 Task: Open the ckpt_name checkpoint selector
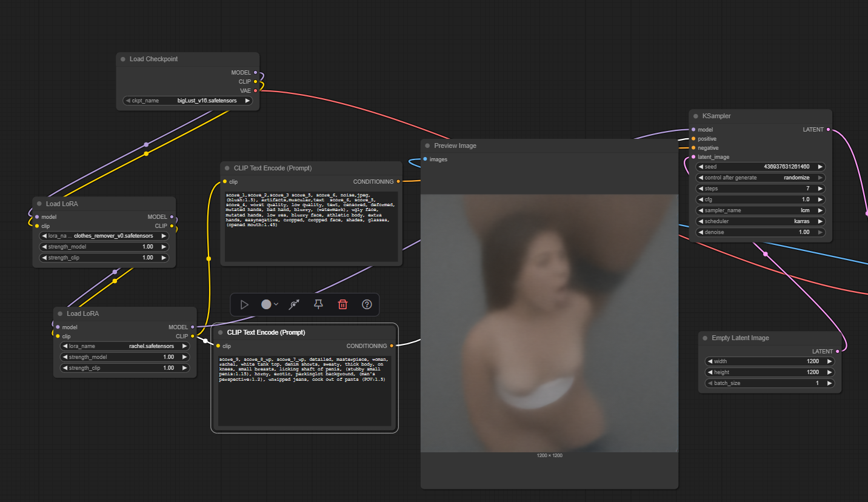(188, 101)
